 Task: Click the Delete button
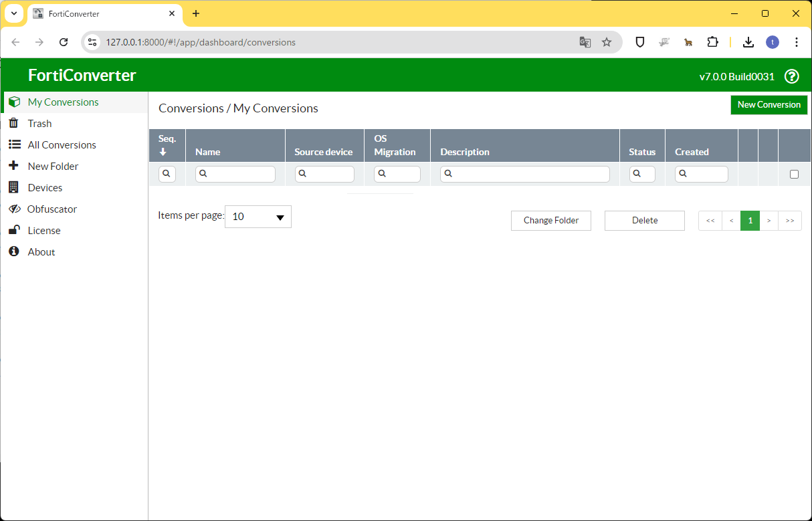645,221
